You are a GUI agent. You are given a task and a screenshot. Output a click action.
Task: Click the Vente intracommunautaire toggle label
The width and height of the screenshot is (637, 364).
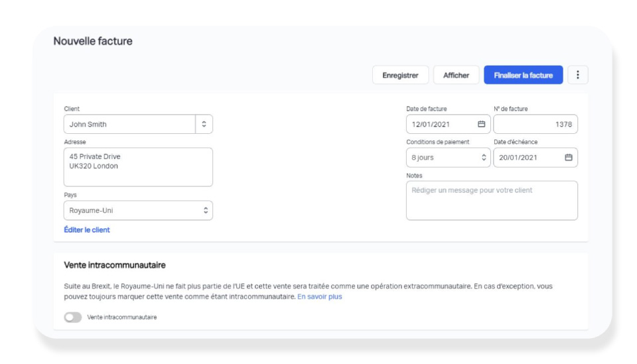tap(122, 318)
